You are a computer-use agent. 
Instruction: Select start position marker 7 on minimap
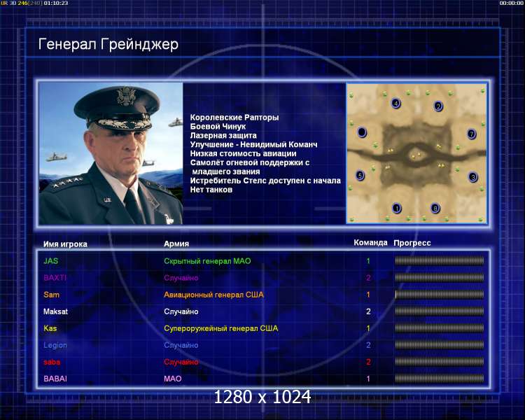coord(472,134)
